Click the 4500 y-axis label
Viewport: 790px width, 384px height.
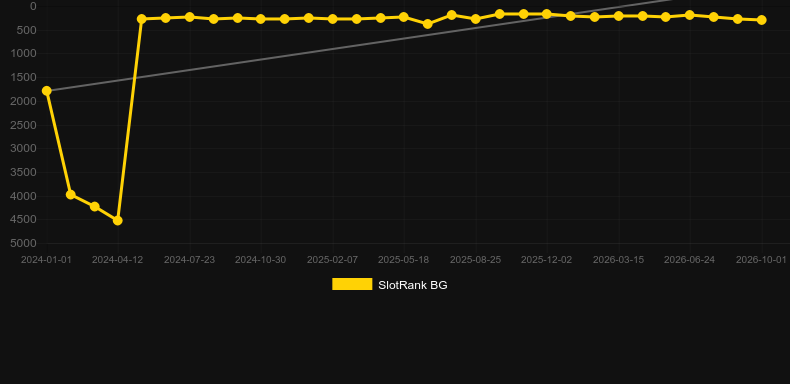coord(24,220)
